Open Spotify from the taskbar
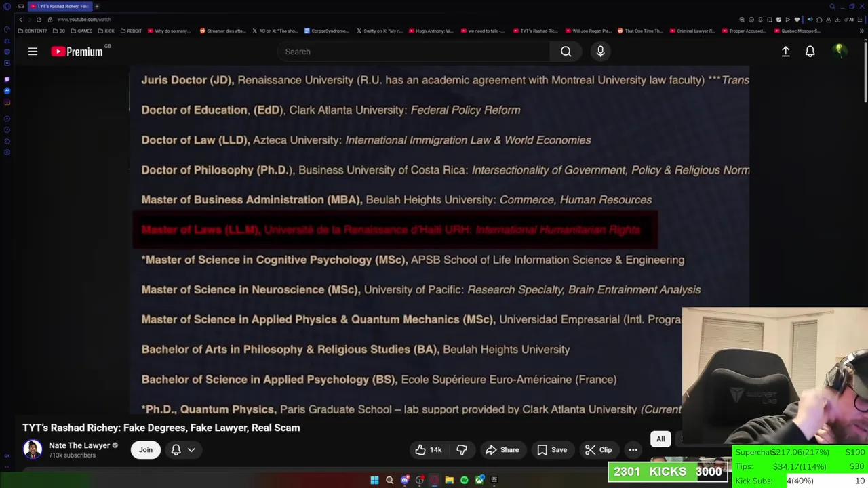The width and height of the screenshot is (868, 488). (464, 480)
